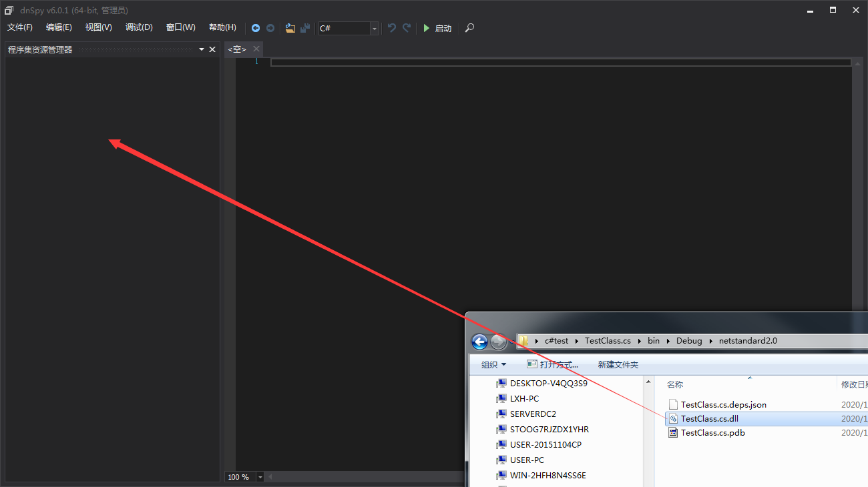
Task: Select TestClass.cs.deps.json file
Action: pyautogui.click(x=724, y=405)
